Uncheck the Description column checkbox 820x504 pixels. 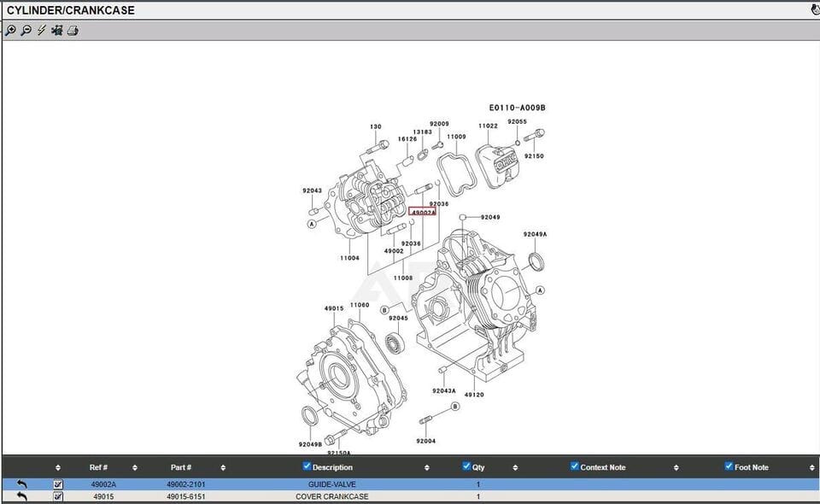click(307, 466)
